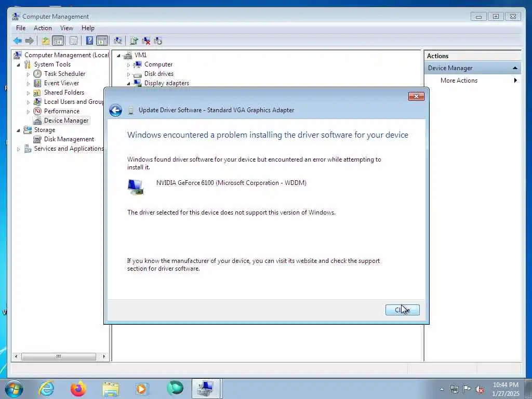
Task: Expand the Performance node arrow
Action: tap(28, 111)
